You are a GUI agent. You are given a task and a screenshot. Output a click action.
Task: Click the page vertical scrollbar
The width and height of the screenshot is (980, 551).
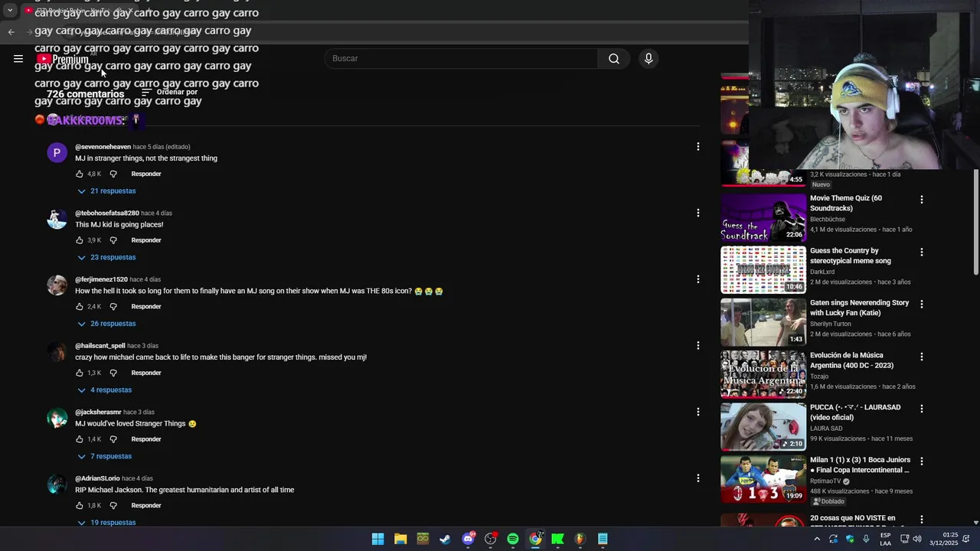[975, 222]
